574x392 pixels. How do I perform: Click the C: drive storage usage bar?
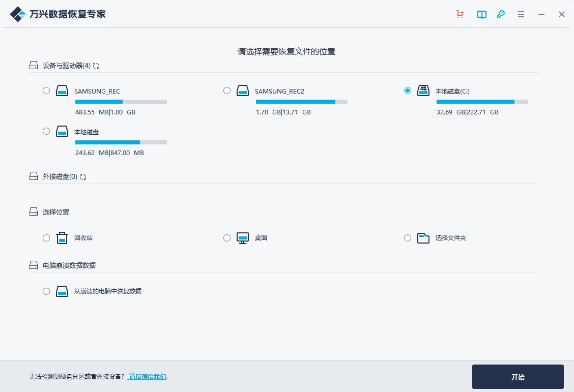[x=482, y=101]
